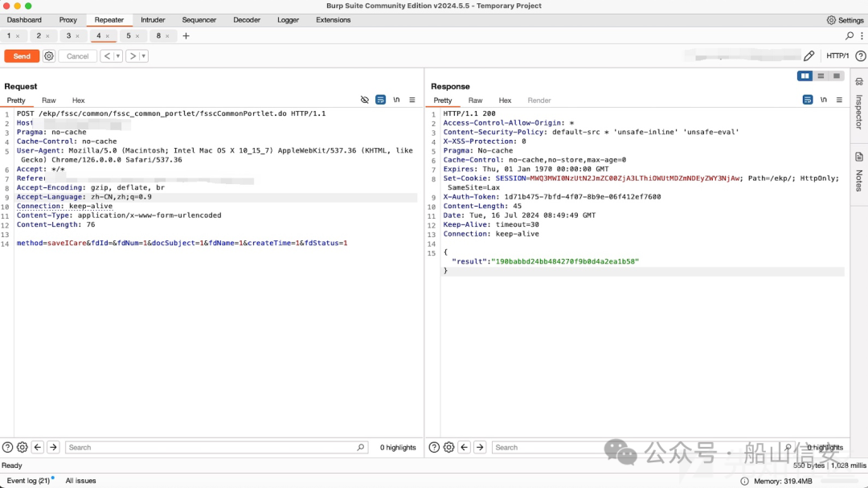Switch to side-by-side split layout
The width and height of the screenshot is (868, 488).
pyautogui.click(x=805, y=76)
